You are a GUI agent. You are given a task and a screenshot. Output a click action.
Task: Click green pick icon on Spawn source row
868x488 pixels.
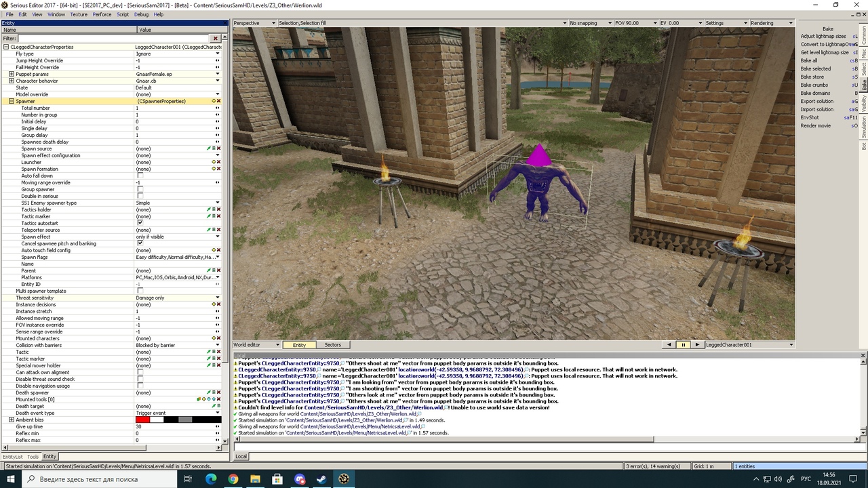coord(209,148)
